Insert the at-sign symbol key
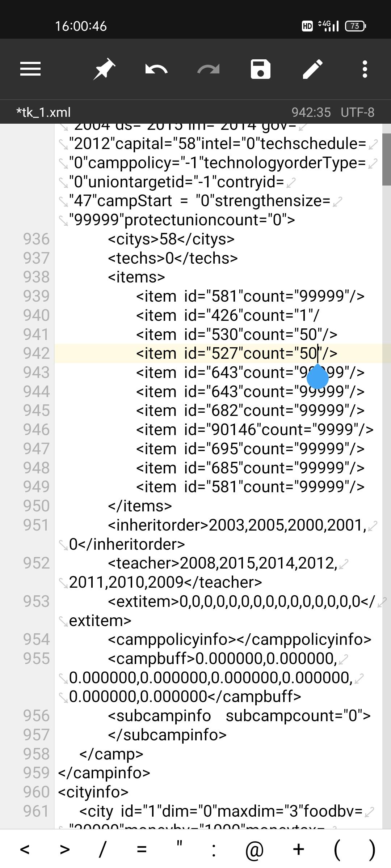Viewport: 391px width, 868px height. tap(254, 849)
